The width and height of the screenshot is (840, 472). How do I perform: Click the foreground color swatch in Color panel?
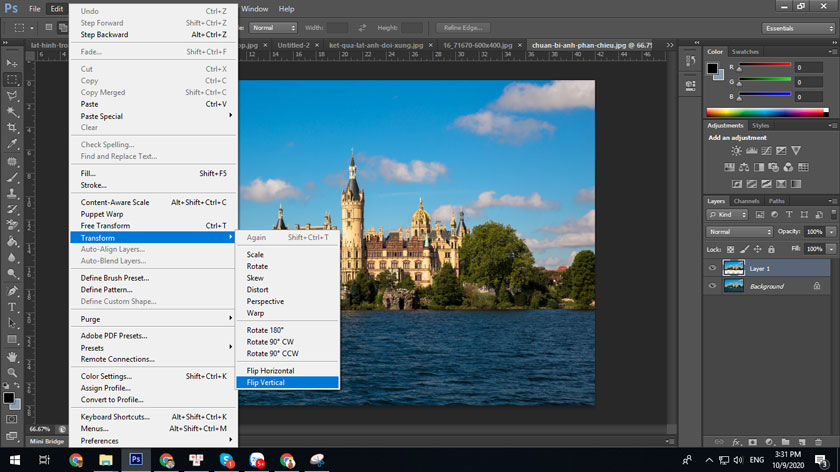coord(712,68)
